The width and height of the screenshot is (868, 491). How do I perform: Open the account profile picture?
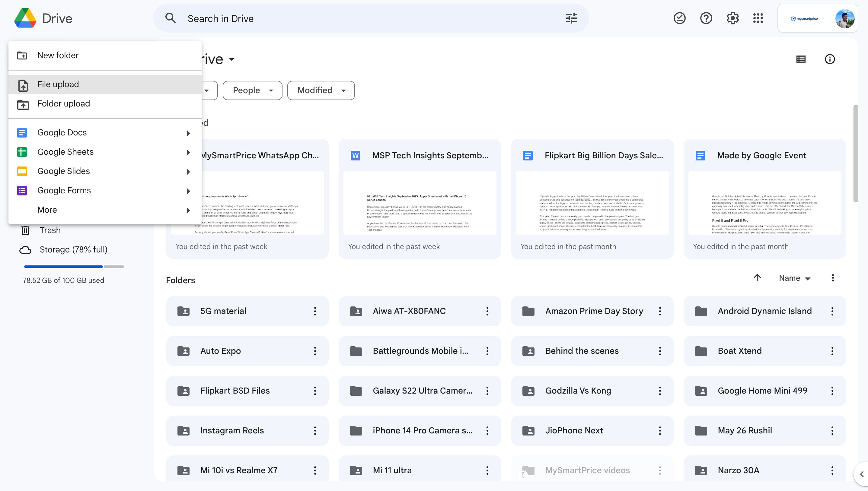(845, 18)
